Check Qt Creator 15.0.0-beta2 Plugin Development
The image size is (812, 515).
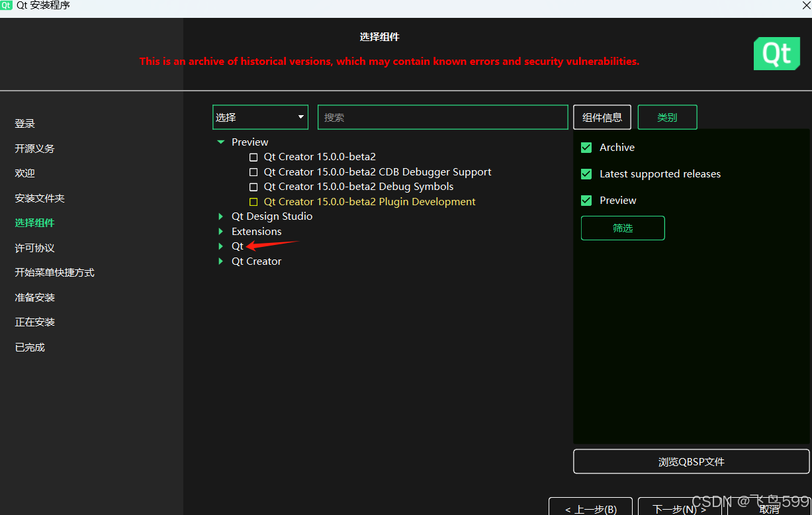[253, 202]
